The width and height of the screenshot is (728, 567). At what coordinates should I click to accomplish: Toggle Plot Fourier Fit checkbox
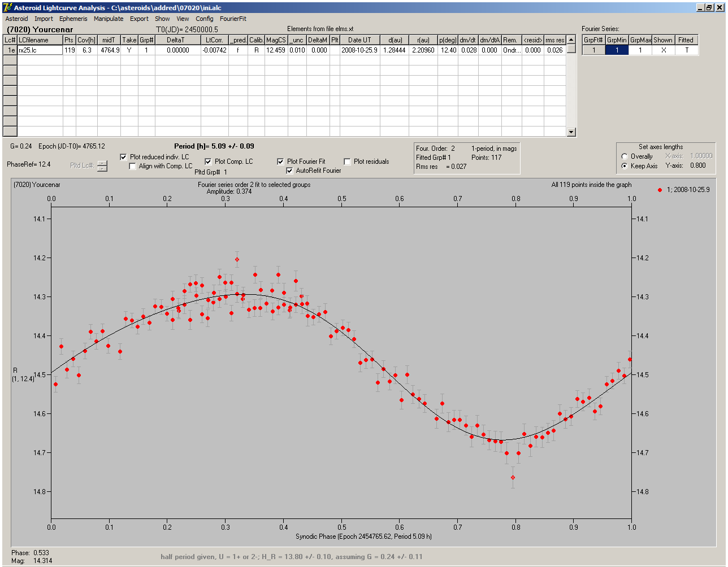coord(280,162)
